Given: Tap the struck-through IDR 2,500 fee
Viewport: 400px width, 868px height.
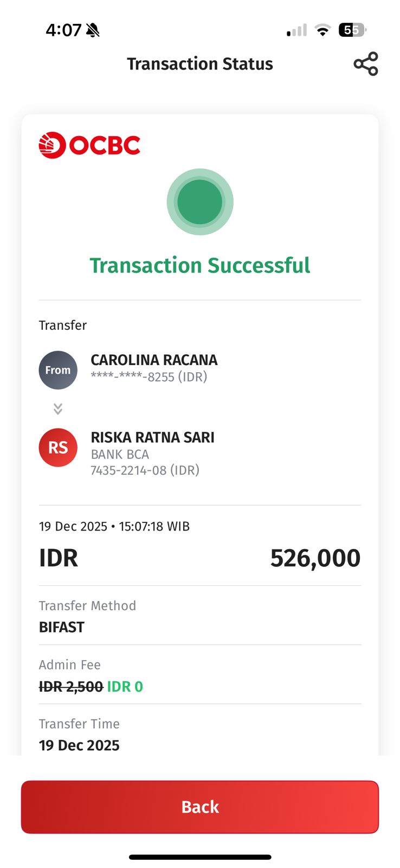Looking at the screenshot, I should (x=71, y=687).
